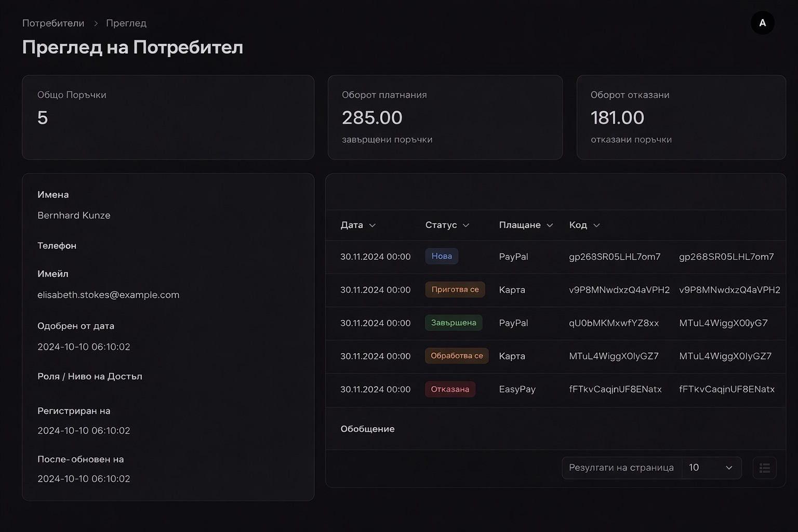
Task: Go to Потребители in the breadcrumb
Action: tap(53, 23)
